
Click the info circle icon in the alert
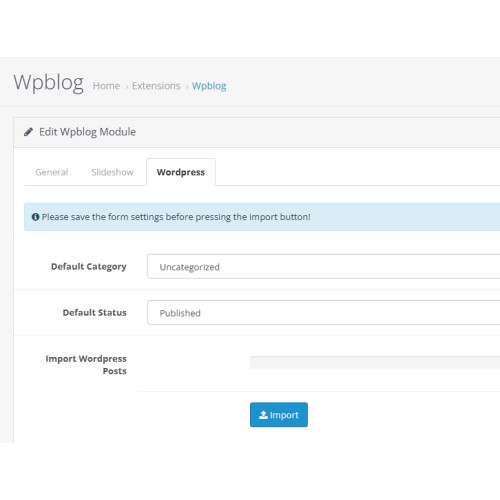click(x=35, y=217)
